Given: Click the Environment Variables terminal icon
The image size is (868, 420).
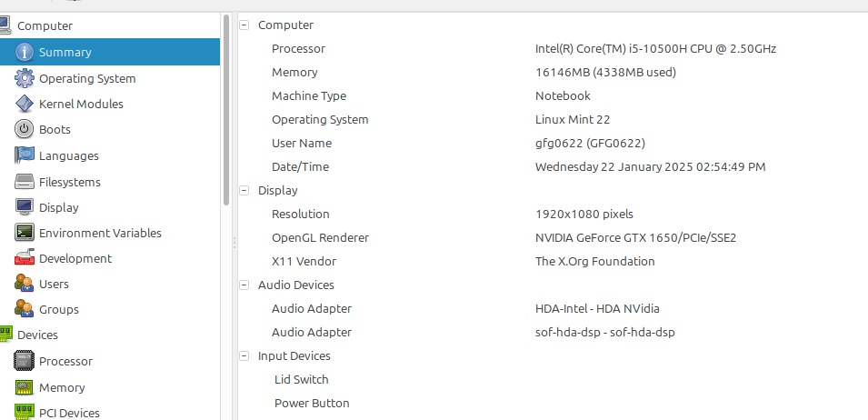Looking at the screenshot, I should pyautogui.click(x=25, y=233).
